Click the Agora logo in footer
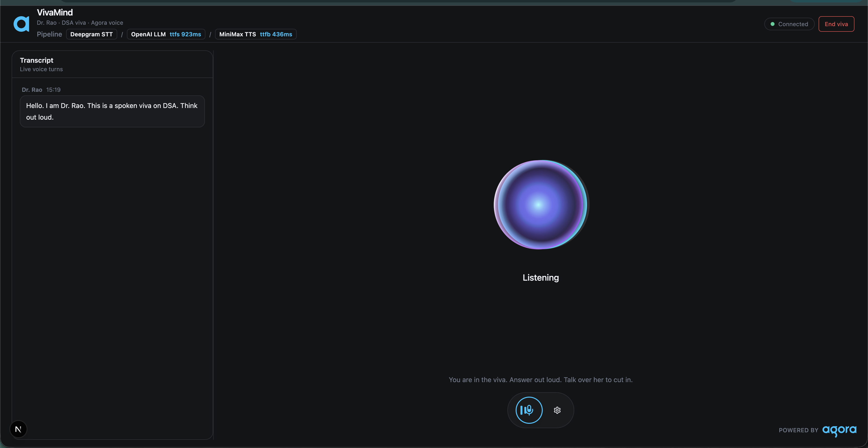Screen dimensions: 868x448 click(x=839, y=431)
